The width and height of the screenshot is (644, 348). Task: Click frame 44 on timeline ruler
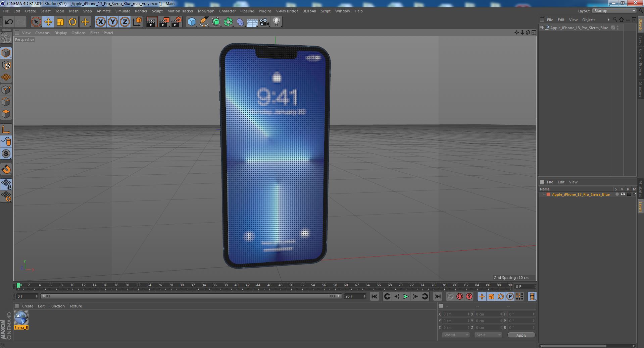pos(258,285)
